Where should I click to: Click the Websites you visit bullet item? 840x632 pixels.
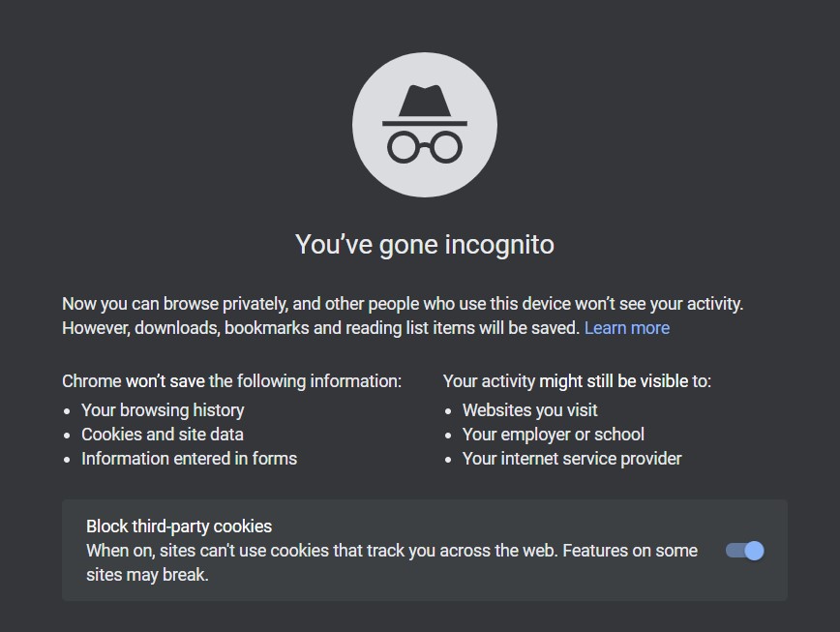[529, 410]
